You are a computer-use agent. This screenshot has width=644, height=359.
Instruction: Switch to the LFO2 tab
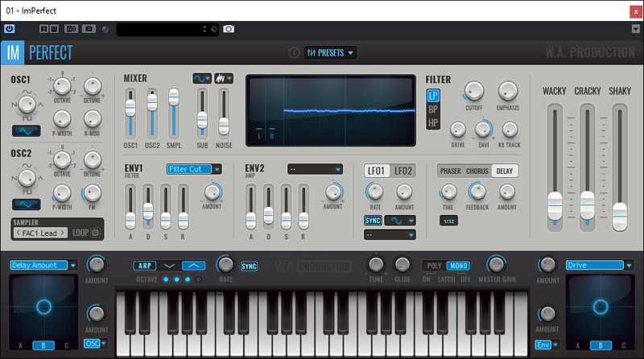click(404, 171)
